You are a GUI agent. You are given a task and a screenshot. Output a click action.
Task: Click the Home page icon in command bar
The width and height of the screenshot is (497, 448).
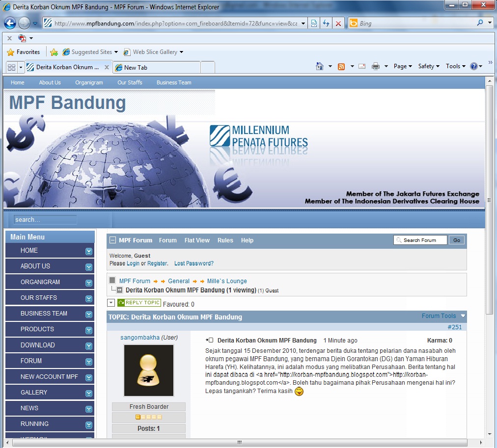(x=320, y=66)
